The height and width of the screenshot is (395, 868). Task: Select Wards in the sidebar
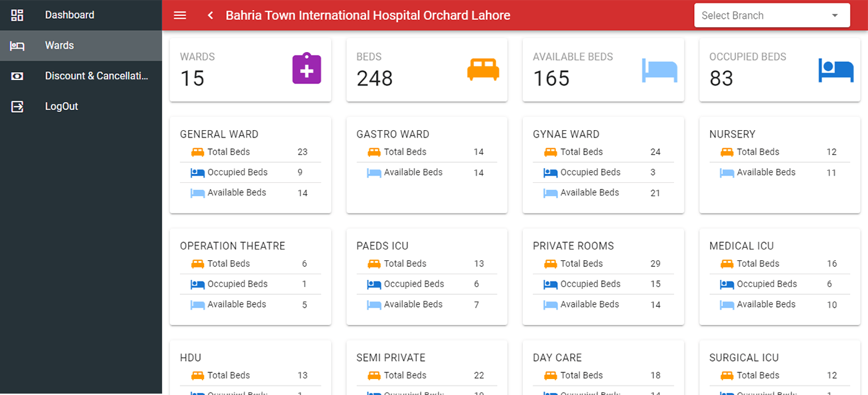(x=81, y=45)
